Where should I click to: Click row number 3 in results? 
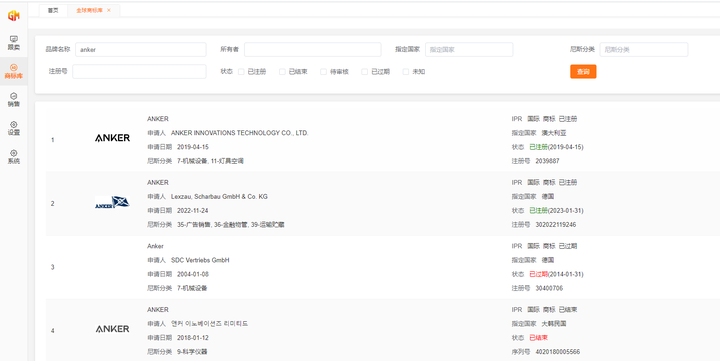point(52,267)
